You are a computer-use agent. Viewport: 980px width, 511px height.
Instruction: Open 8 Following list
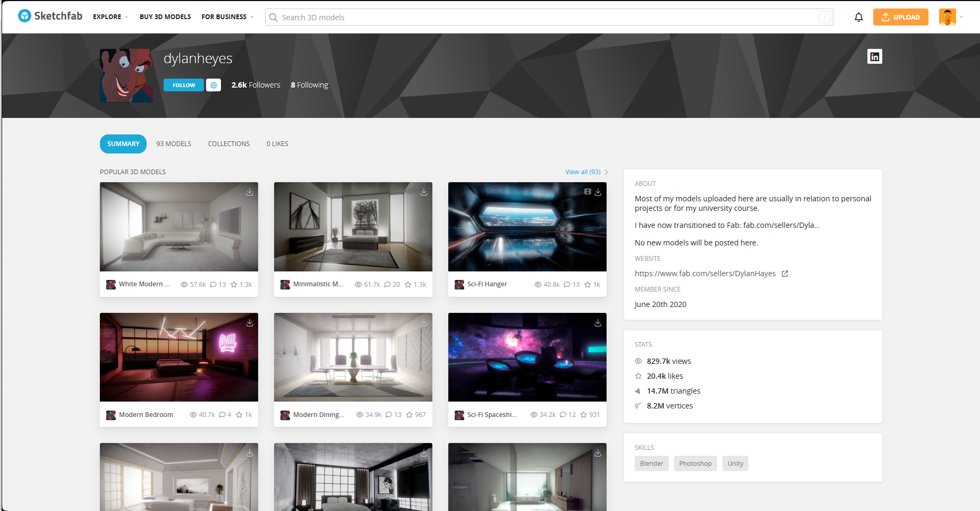[310, 85]
